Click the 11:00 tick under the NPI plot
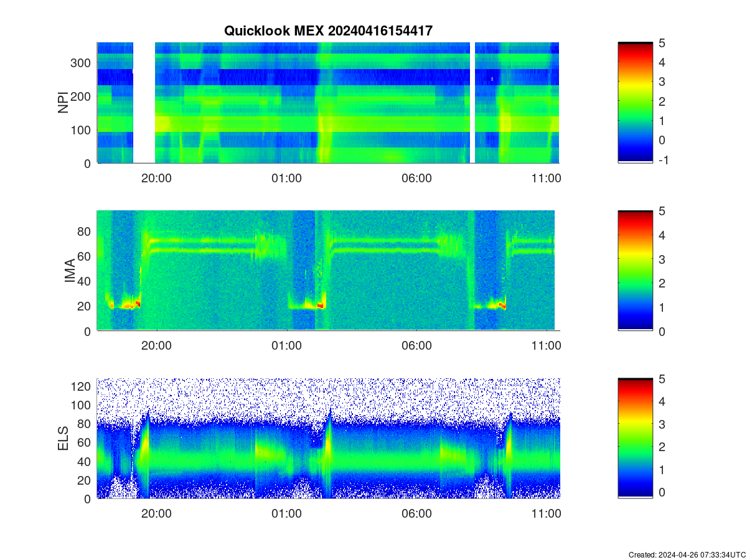Screen dimensions: 747x560 547,177
